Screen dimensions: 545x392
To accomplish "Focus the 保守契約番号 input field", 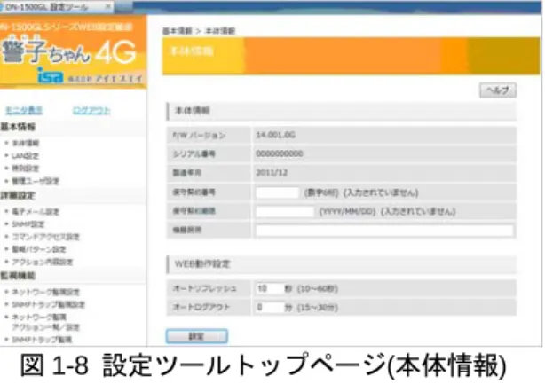I will click(277, 192).
